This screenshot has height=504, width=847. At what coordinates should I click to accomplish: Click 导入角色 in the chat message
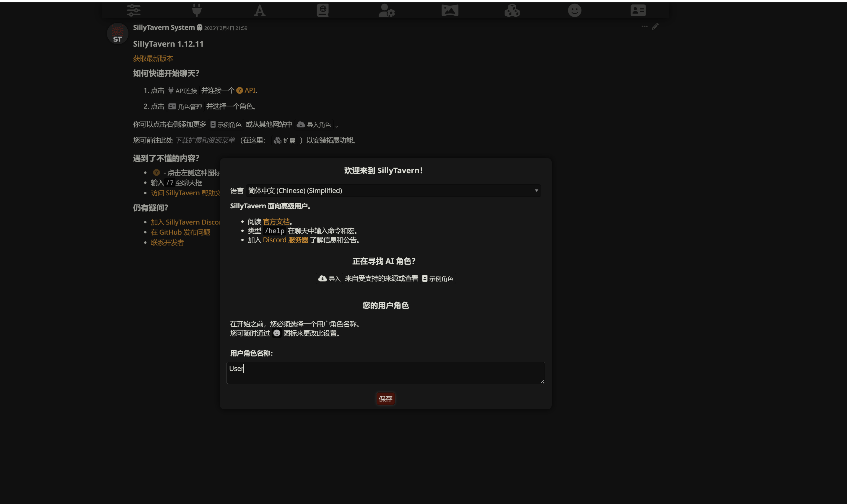314,125
